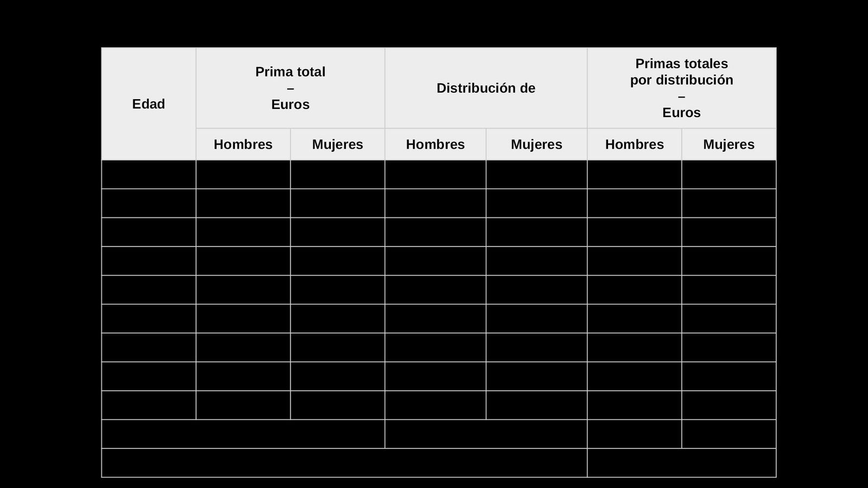Click first empty cell below Prima total Mujeres
This screenshot has width=868, height=488.
tap(337, 175)
